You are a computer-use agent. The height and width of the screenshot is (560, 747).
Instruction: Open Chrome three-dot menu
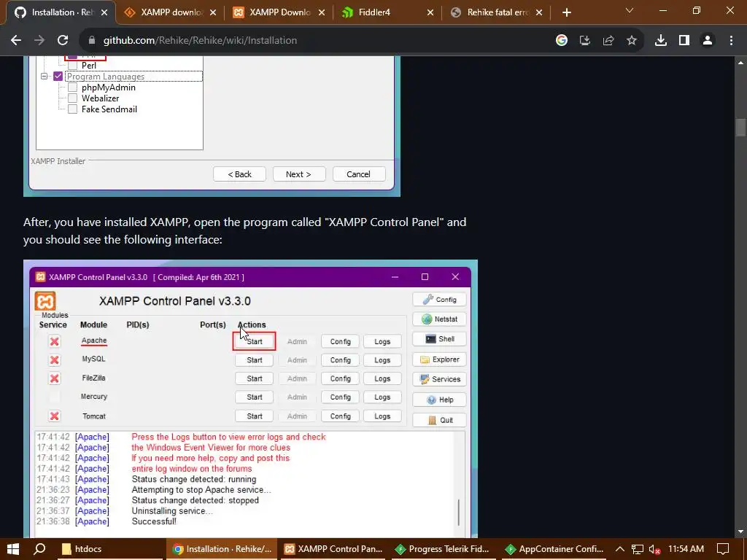pyautogui.click(x=731, y=41)
